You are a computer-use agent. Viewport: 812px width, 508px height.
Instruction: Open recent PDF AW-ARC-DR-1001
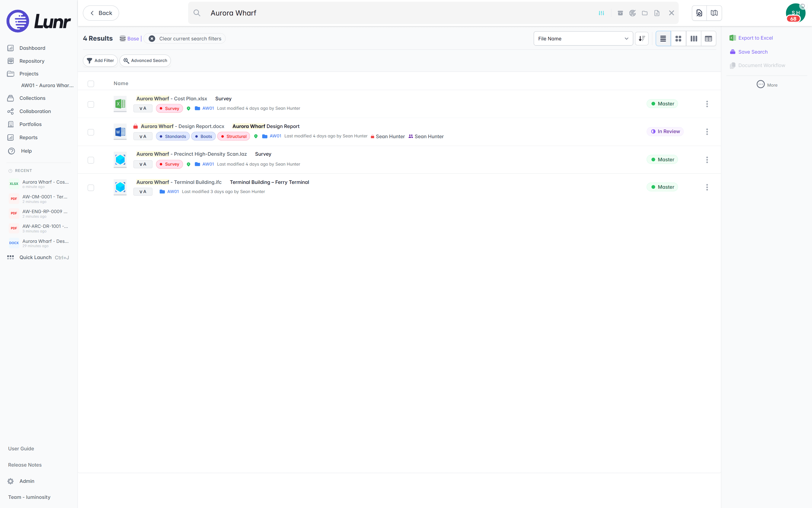click(x=39, y=228)
